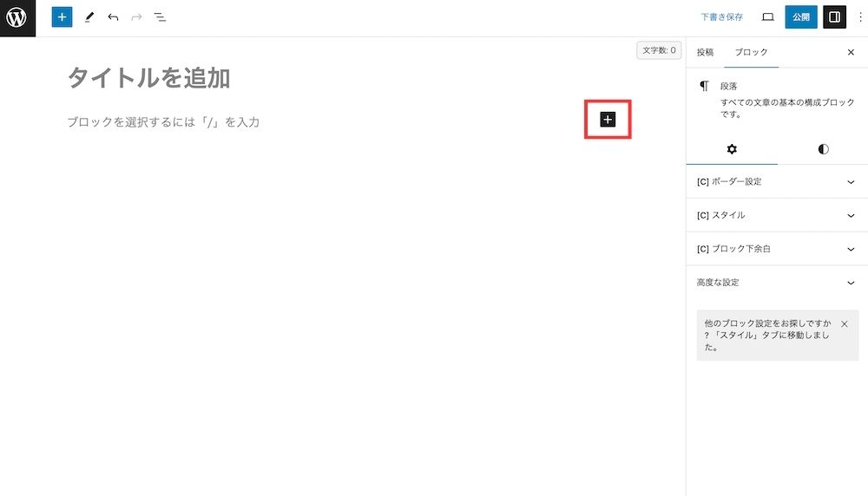This screenshot has height=496, width=868.
Task: Redo the action with the arrow icon
Action: [136, 17]
